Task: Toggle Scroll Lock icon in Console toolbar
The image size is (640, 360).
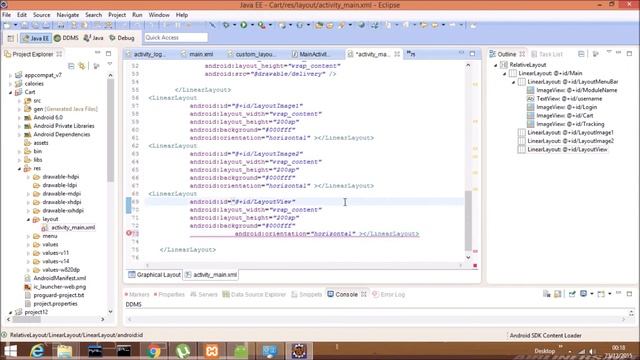Action: pyautogui.click(x=558, y=294)
